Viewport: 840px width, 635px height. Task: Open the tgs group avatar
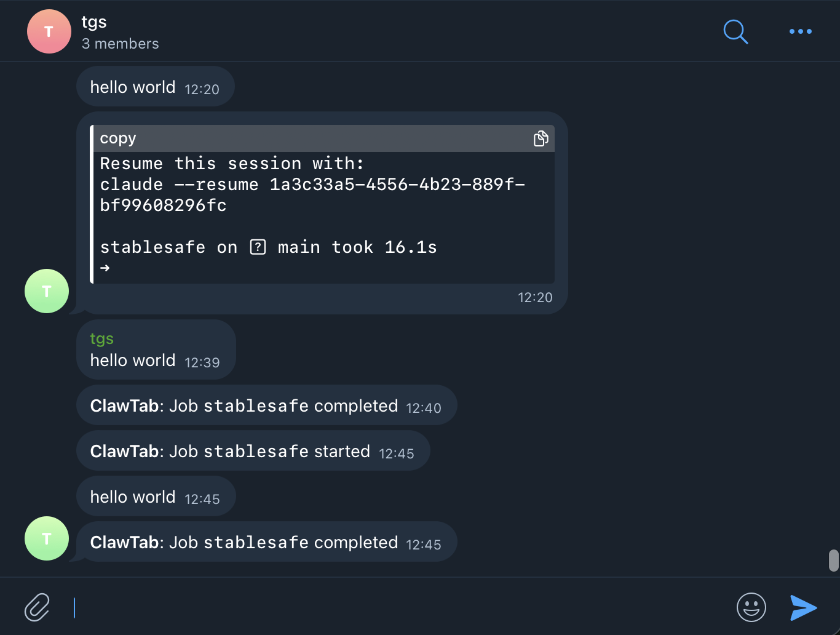pos(49,31)
